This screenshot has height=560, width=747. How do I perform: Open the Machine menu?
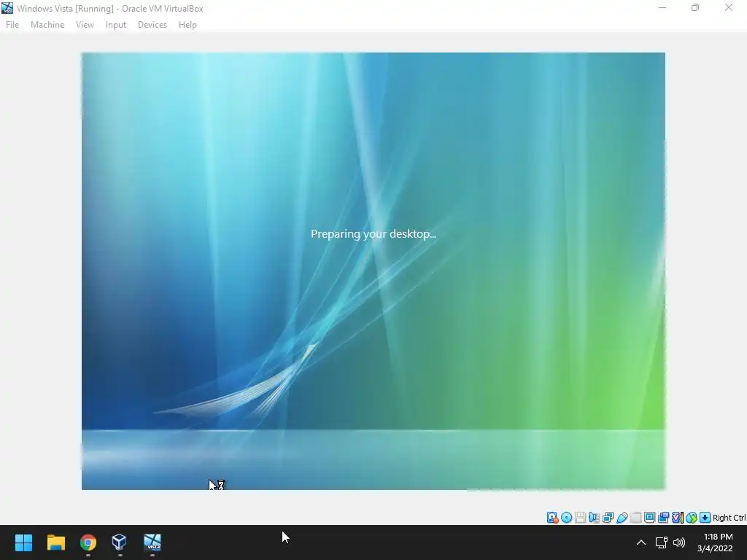click(47, 25)
